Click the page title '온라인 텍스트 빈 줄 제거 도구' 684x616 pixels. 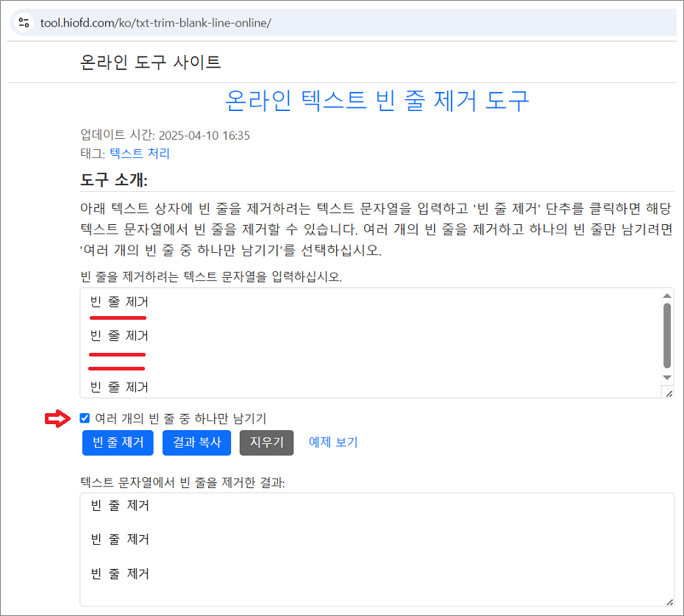coord(378,103)
